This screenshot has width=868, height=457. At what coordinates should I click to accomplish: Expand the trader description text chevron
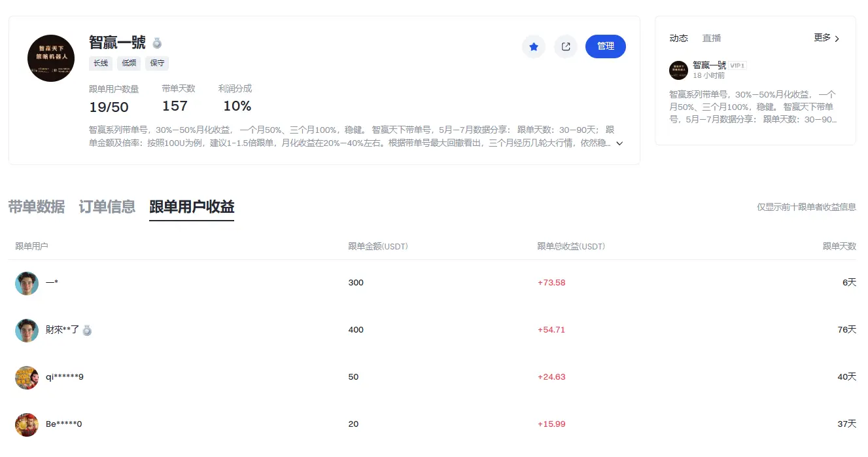click(x=619, y=143)
